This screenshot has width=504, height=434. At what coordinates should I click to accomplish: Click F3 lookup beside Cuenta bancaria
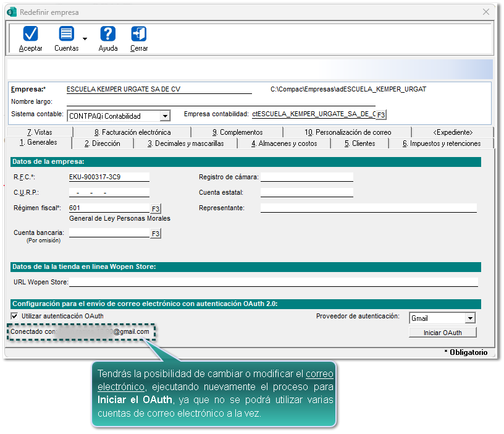(x=156, y=233)
